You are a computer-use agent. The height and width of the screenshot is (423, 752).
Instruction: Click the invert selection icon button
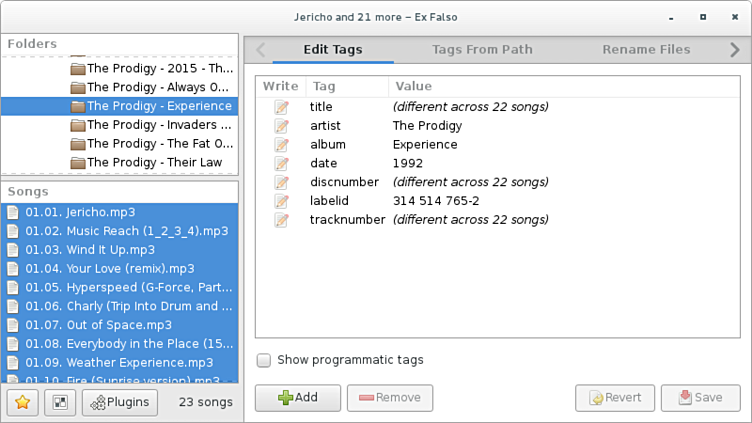(x=59, y=402)
